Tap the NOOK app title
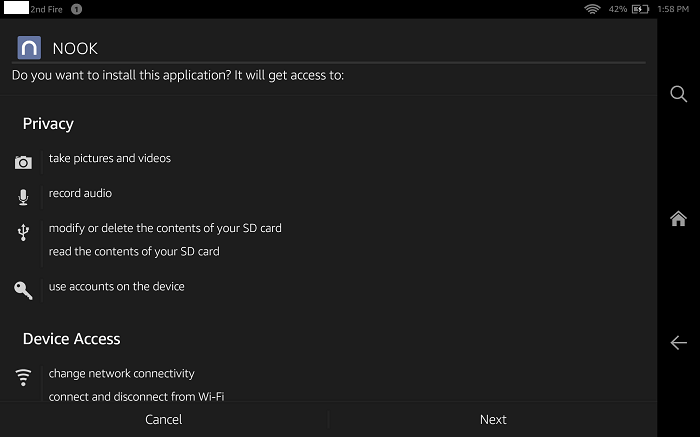The width and height of the screenshot is (700, 437). [x=75, y=48]
